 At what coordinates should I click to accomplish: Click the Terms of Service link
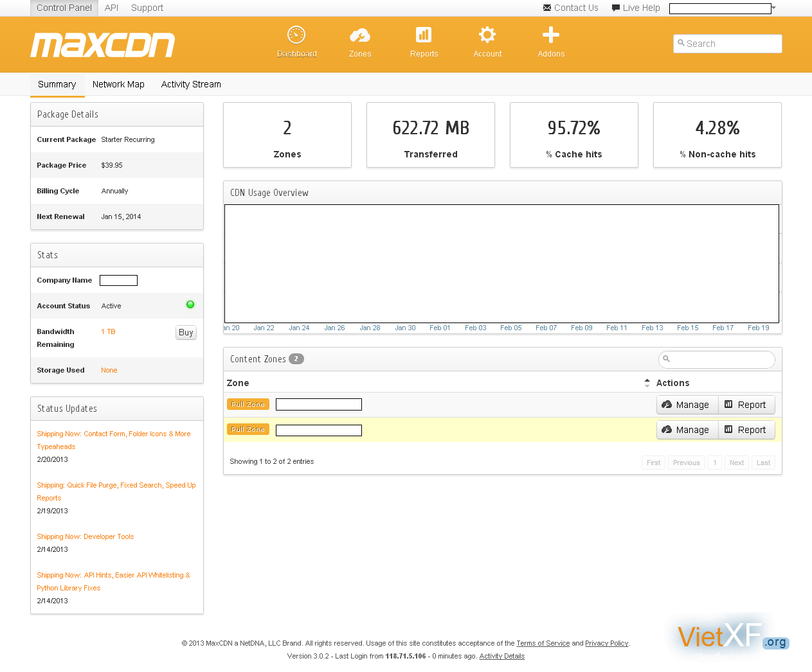click(x=543, y=643)
